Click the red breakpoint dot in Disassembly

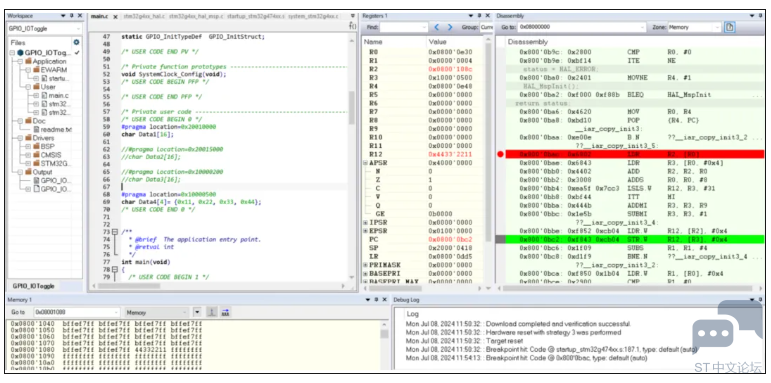[501, 154]
